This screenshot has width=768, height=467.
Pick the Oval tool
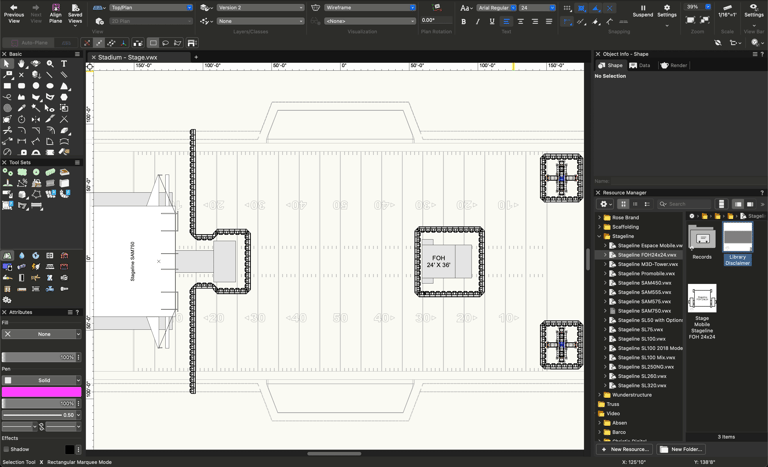(50, 86)
